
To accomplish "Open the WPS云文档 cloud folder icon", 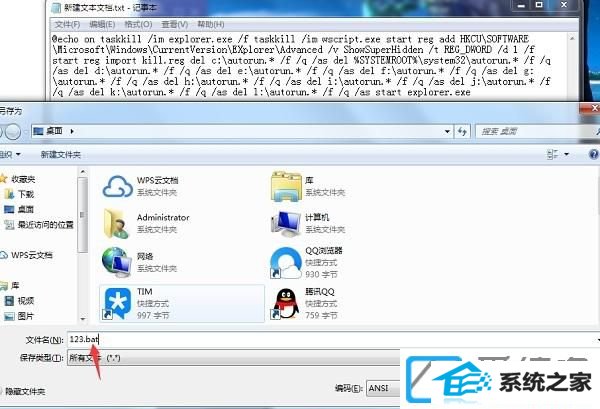I will pyautogui.click(x=117, y=186).
